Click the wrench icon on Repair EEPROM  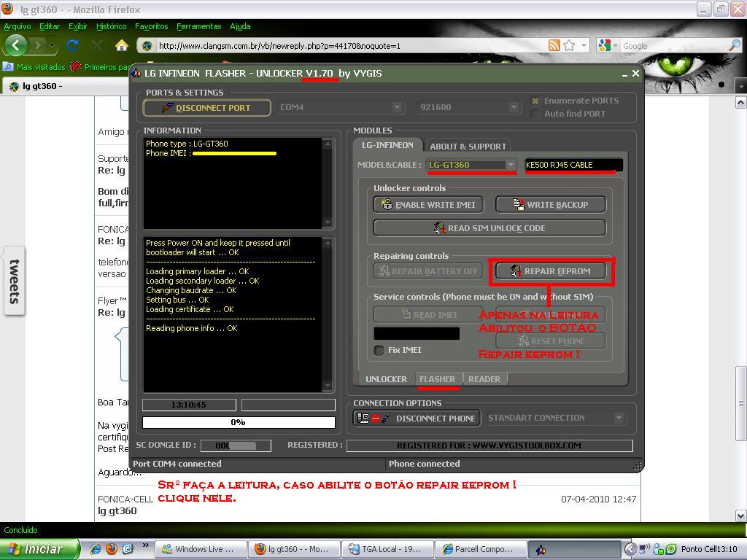point(516,271)
